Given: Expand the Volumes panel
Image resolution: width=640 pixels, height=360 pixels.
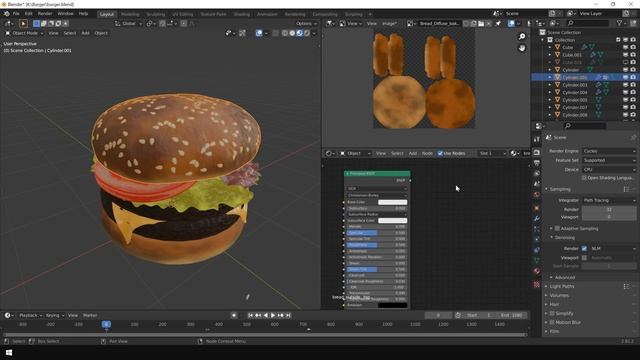Looking at the screenshot, I should point(559,296).
